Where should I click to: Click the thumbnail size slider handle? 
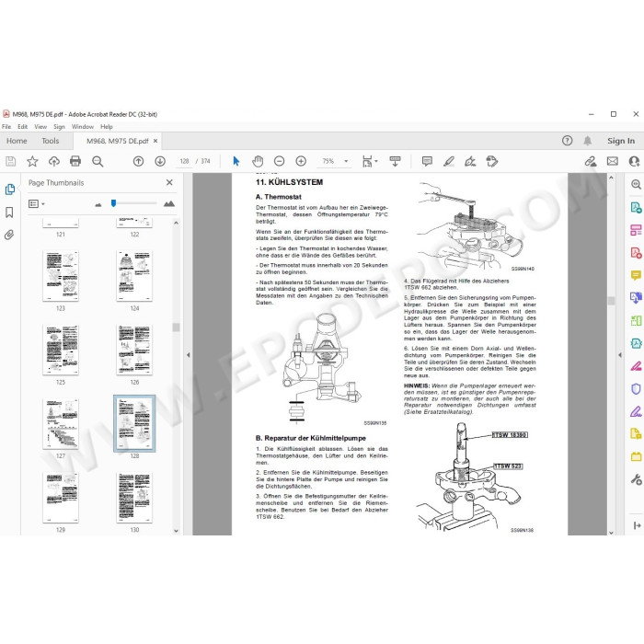(x=114, y=203)
